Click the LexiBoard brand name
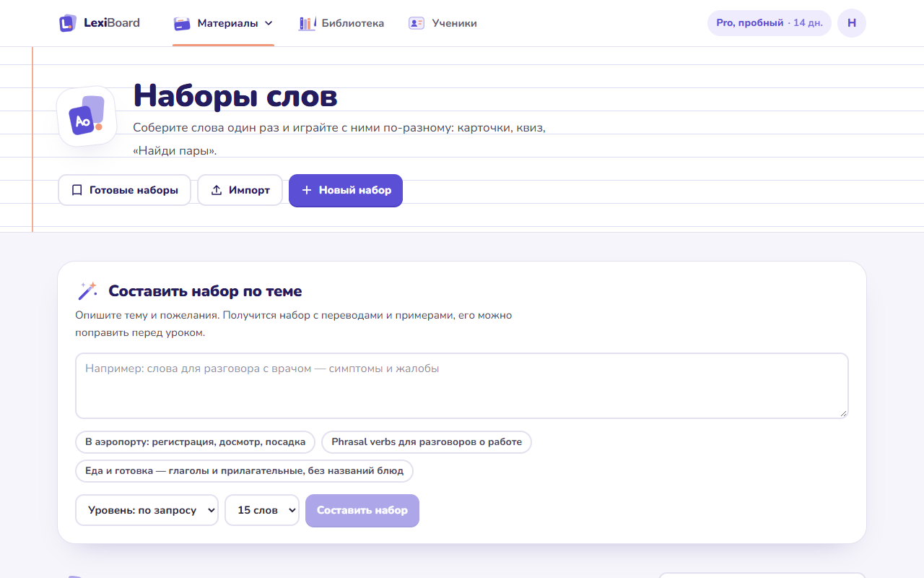Viewport: 924px width, 578px height. coord(112,23)
